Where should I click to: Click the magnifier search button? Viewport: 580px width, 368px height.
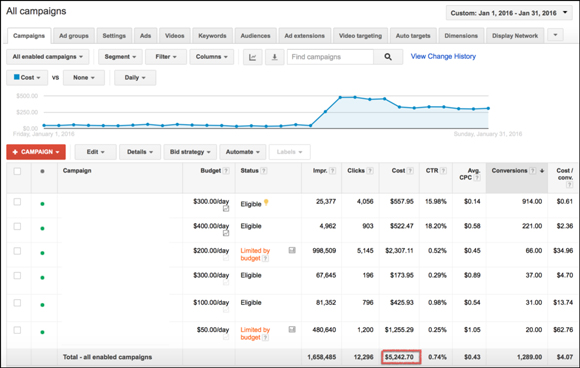tap(388, 57)
